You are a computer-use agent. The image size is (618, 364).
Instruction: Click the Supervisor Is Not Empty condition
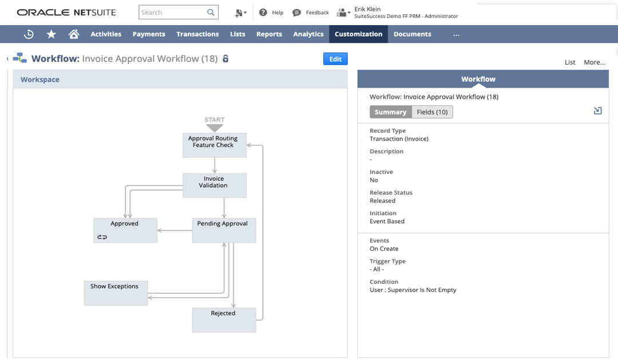(413, 290)
